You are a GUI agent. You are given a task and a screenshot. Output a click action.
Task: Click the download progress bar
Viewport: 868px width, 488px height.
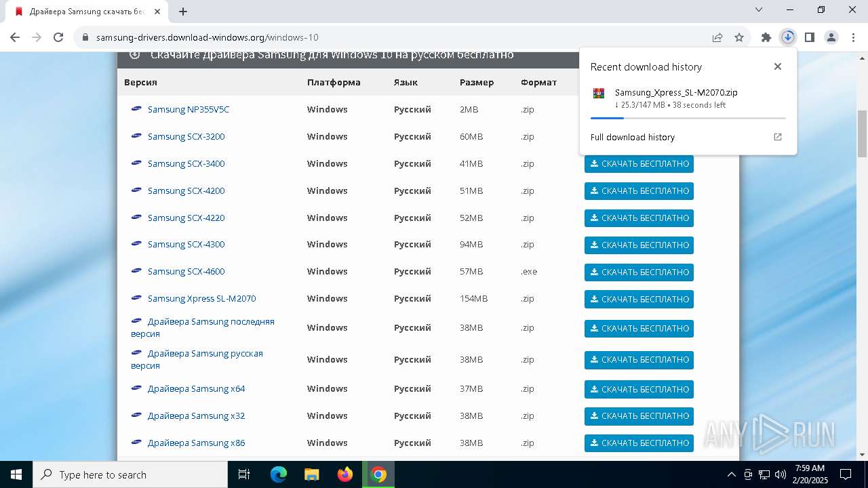[688, 118]
